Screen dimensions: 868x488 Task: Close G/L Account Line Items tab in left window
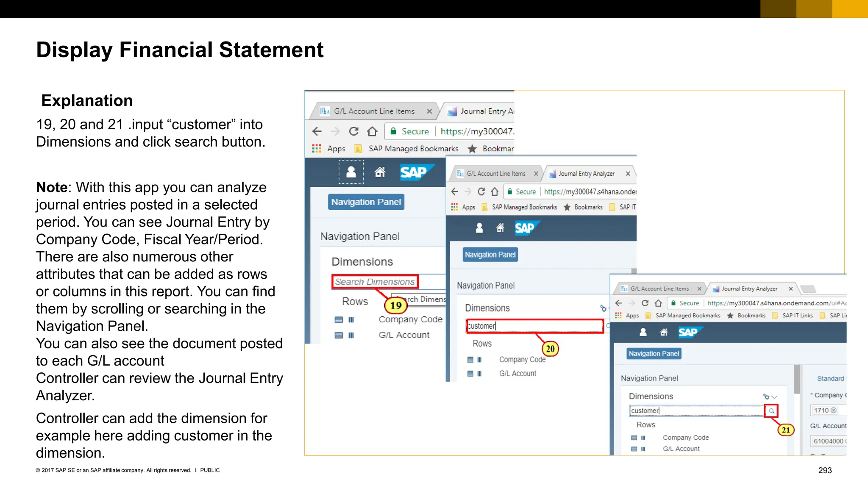pos(429,111)
